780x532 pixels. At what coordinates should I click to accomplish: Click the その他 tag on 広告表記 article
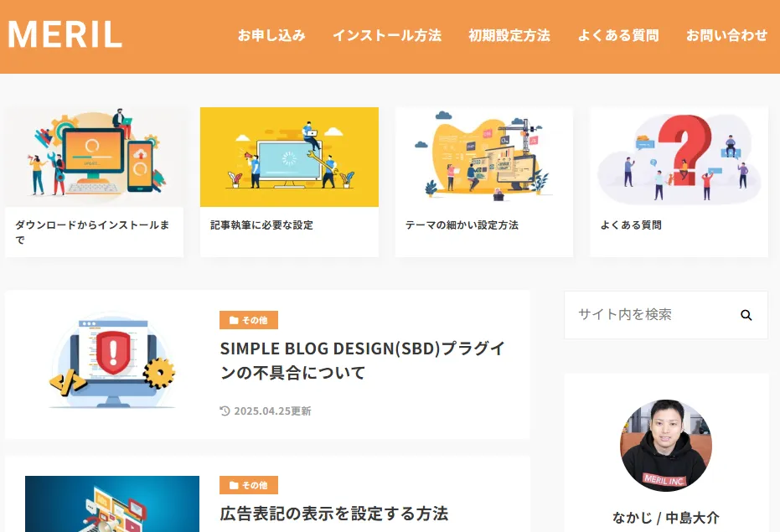(249, 485)
